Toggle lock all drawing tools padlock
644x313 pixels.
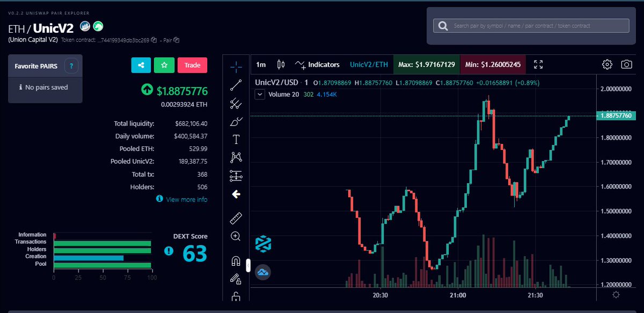236,296
